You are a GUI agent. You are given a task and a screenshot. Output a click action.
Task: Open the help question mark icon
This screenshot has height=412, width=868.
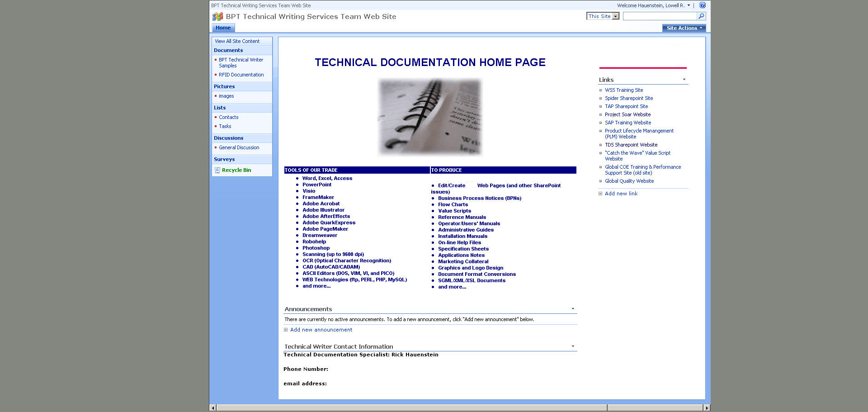tap(702, 5)
